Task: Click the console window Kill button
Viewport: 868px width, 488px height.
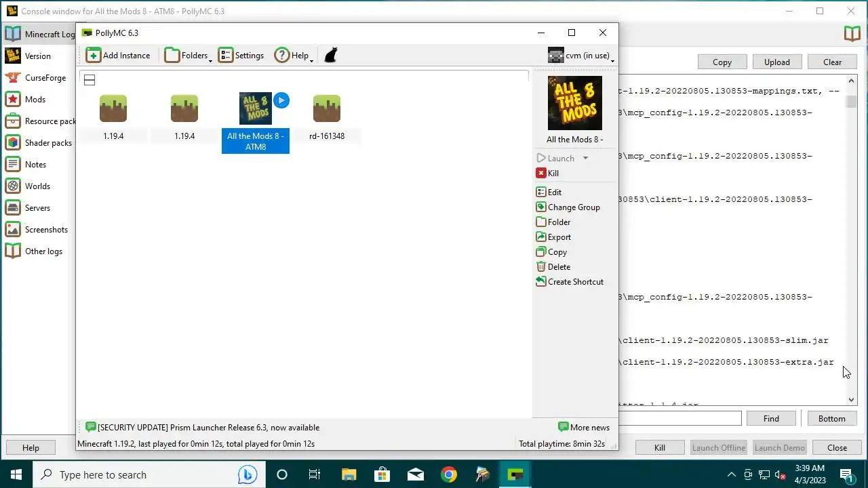Action: pos(660,448)
